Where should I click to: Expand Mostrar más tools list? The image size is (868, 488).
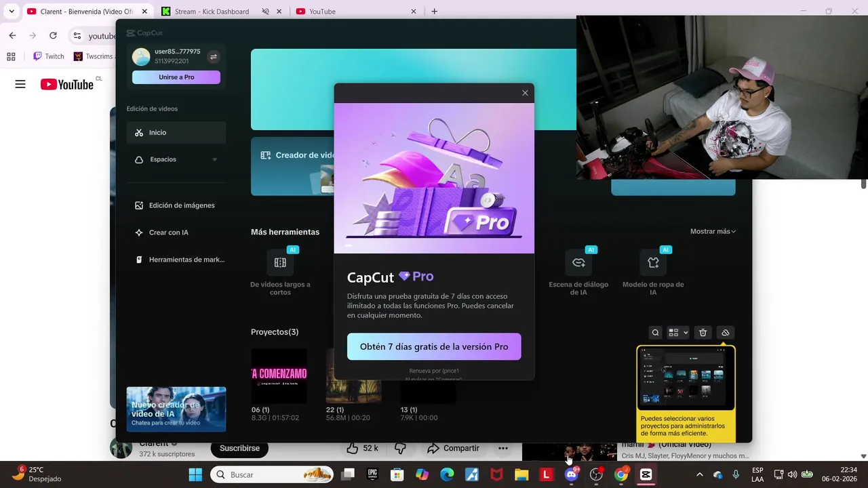[x=713, y=232]
